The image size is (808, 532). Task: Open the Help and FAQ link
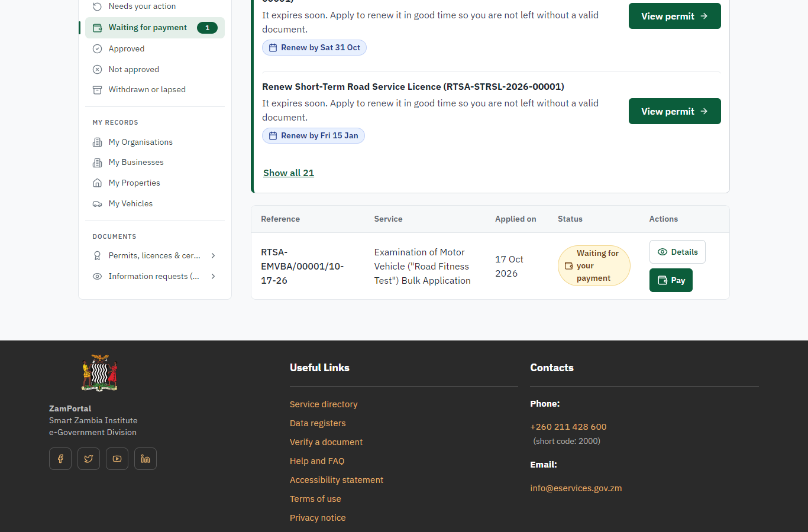[317, 461]
